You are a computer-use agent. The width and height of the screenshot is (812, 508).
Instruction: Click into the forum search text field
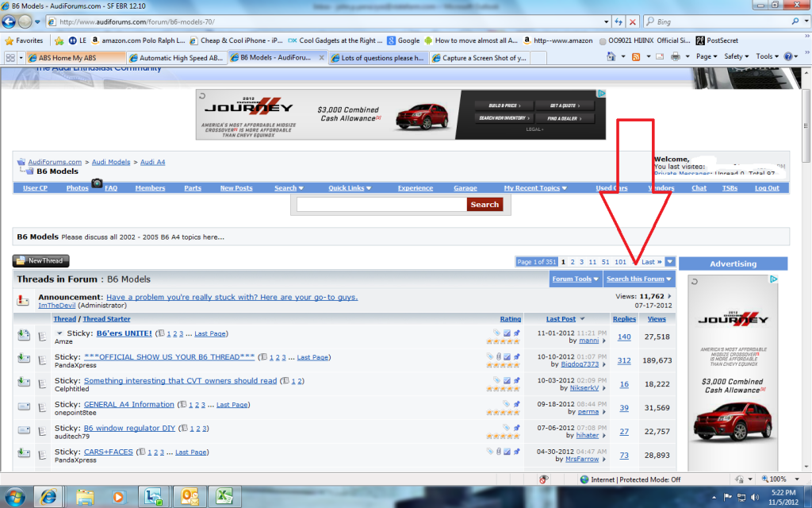coord(381,204)
